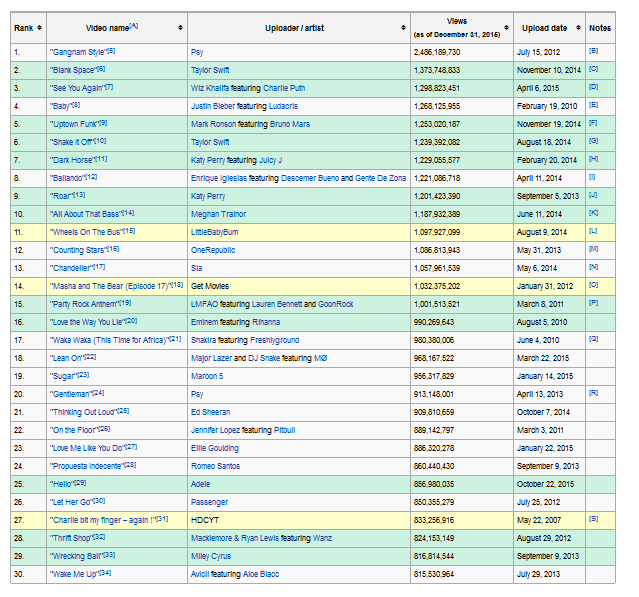The height and width of the screenshot is (597, 639).
Task: Click Wiz Khalifa artist link
Action: coord(210,88)
